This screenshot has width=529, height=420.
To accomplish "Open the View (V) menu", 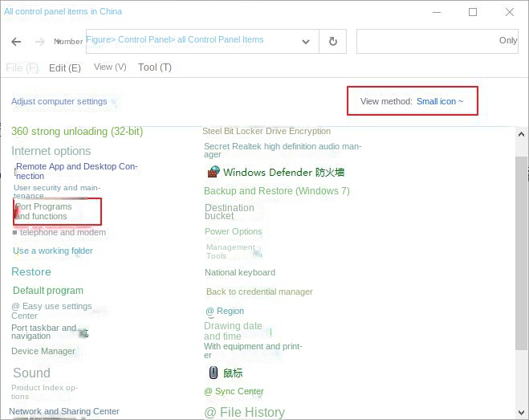I will [110, 67].
